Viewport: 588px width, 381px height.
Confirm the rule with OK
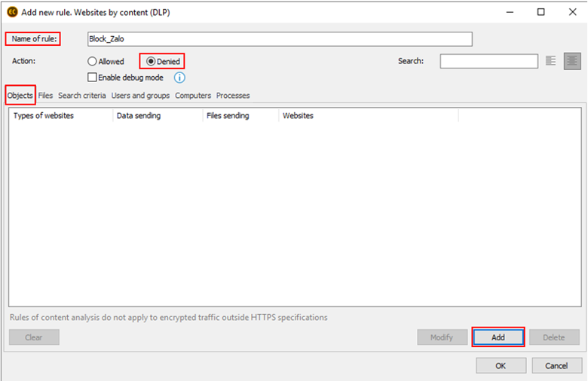click(x=501, y=365)
